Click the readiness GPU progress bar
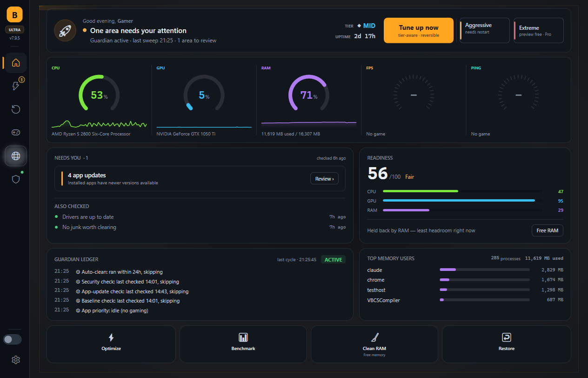588x378 pixels. pyautogui.click(x=462, y=201)
